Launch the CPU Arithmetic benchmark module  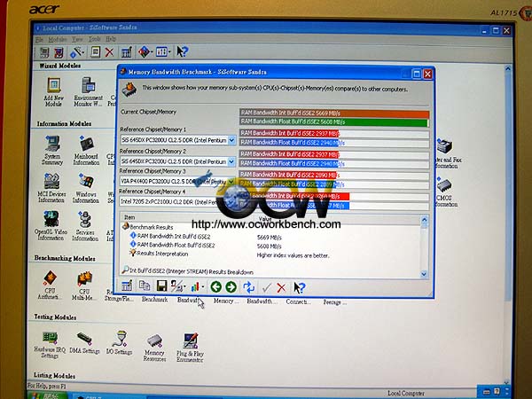(x=49, y=285)
